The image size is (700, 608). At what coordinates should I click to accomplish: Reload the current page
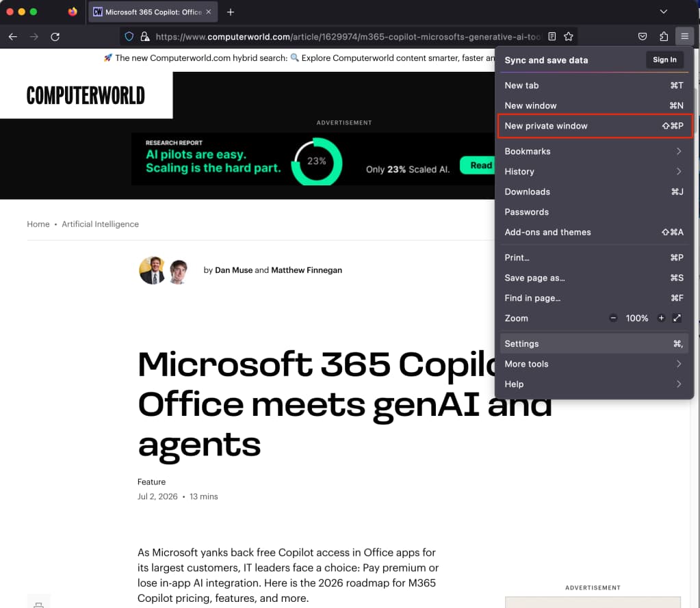click(x=55, y=36)
